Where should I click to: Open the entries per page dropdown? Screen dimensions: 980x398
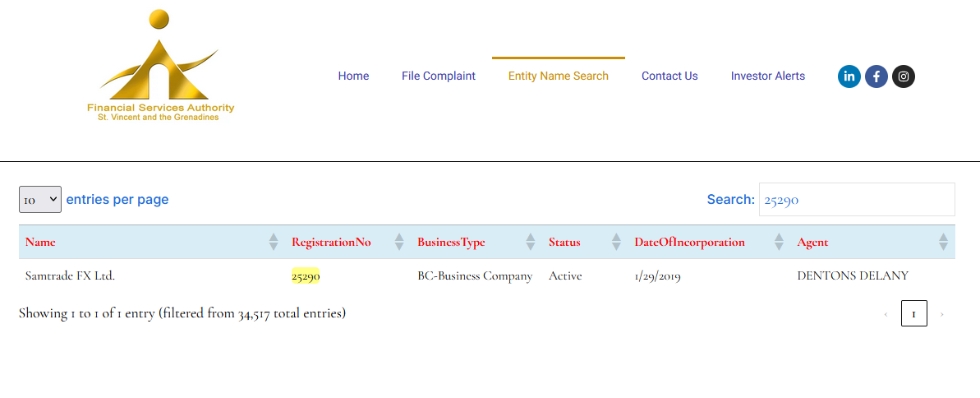(x=40, y=199)
